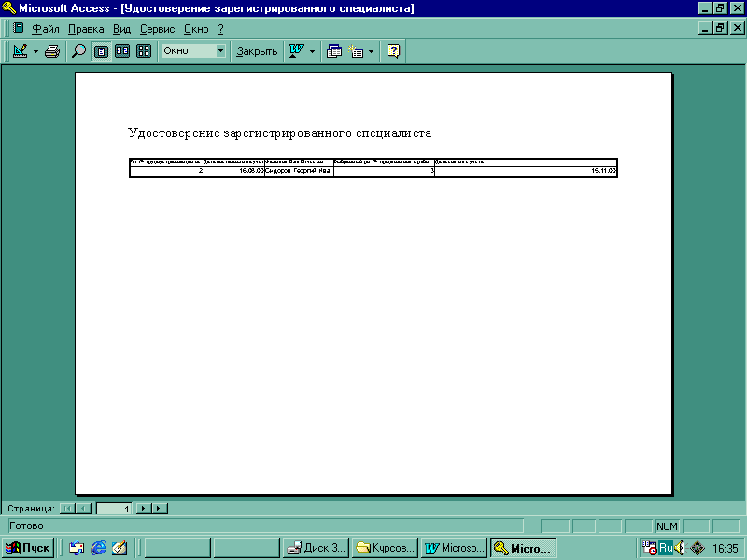
Task: Open the Файл menu
Action: [x=45, y=29]
